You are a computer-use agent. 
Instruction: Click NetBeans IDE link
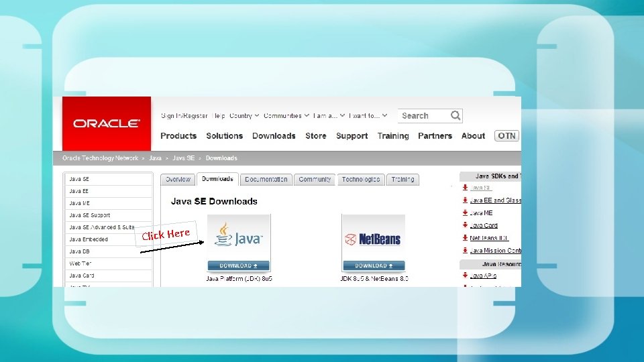489,238
